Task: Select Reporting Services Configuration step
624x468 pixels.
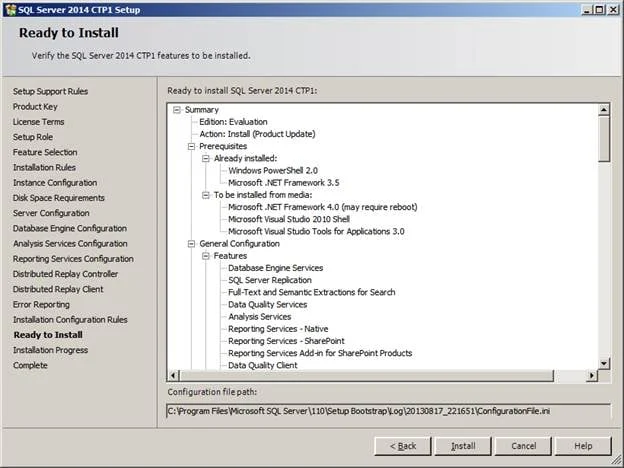Action: coord(73,259)
